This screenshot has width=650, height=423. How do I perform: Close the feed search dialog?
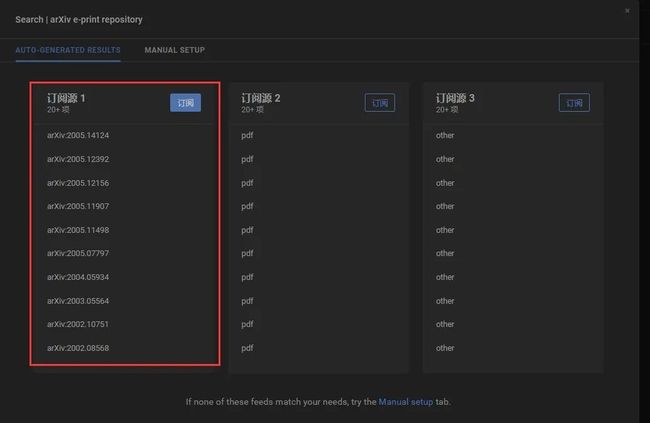pos(627,11)
